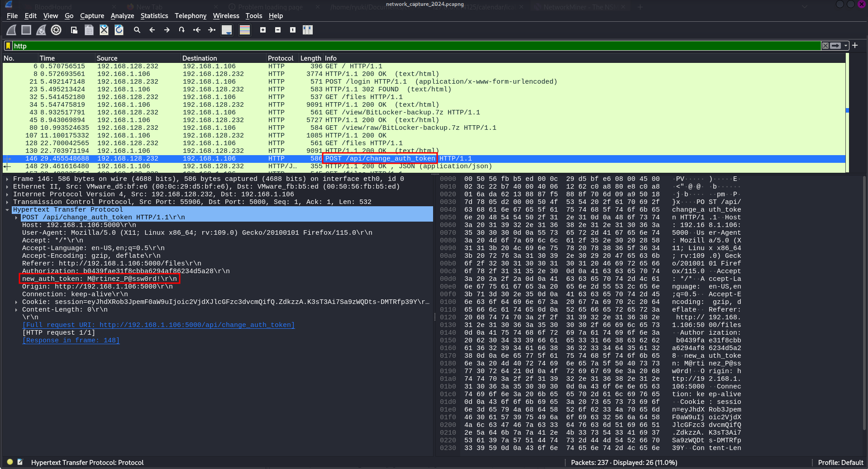Go forward in packet history
Viewport: 868px width, 469px height.
167,30
